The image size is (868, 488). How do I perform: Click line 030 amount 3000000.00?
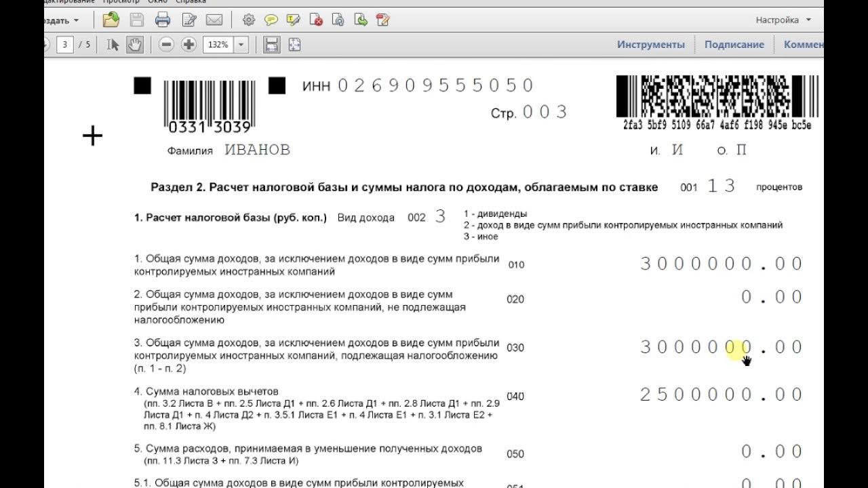point(722,347)
